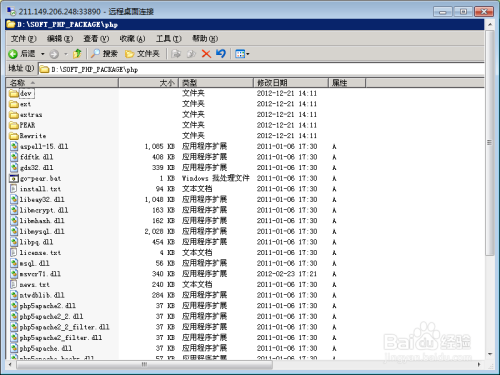Select the msvcr71.dll file icon
This screenshot has width=500, height=375.
coord(14,274)
